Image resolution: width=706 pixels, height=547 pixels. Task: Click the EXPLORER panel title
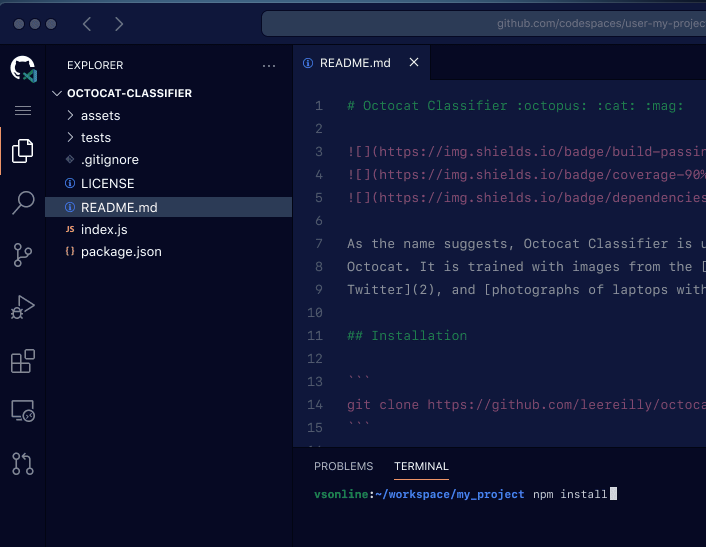pyautogui.click(x=95, y=65)
